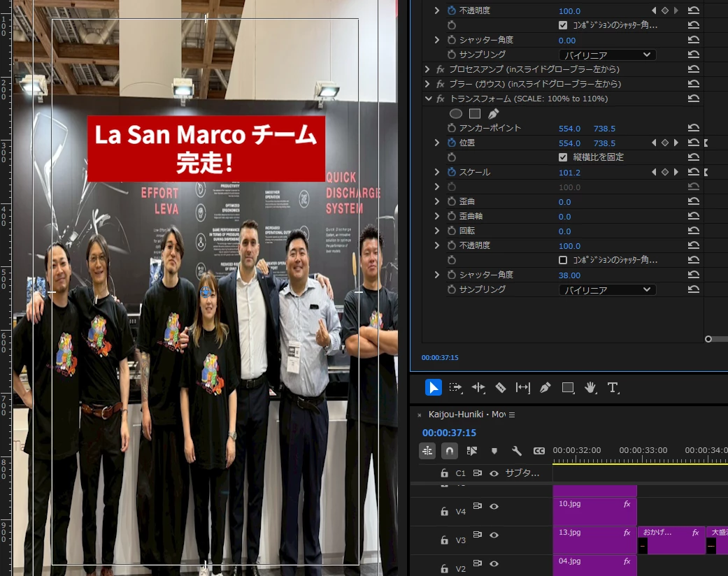728x576 pixels.
Task: Select the Track Select Forward tool
Action: click(x=455, y=387)
